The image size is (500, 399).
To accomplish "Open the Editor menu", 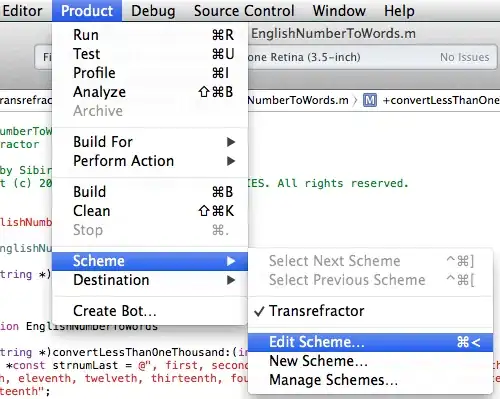I will point(22,11).
